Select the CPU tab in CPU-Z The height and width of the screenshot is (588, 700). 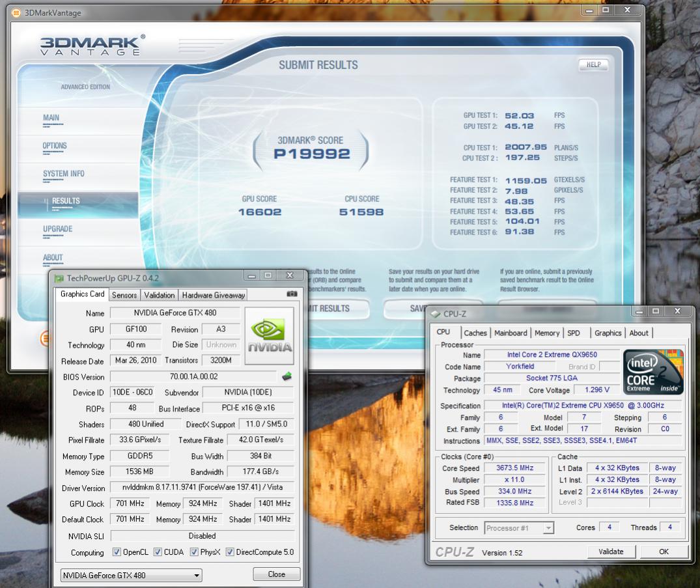point(443,331)
